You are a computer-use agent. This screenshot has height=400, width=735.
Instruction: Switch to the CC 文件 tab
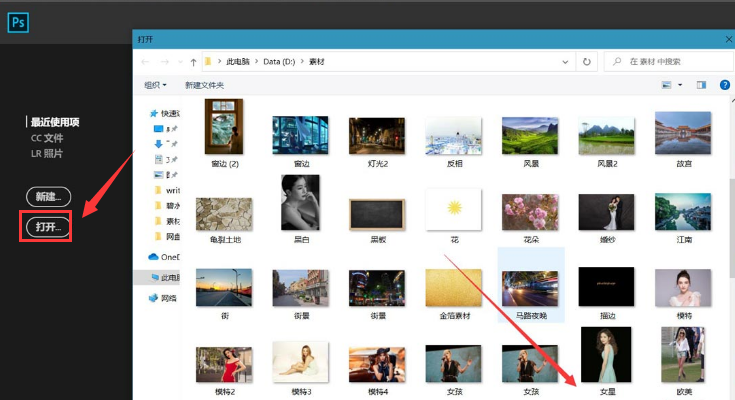click(46, 138)
